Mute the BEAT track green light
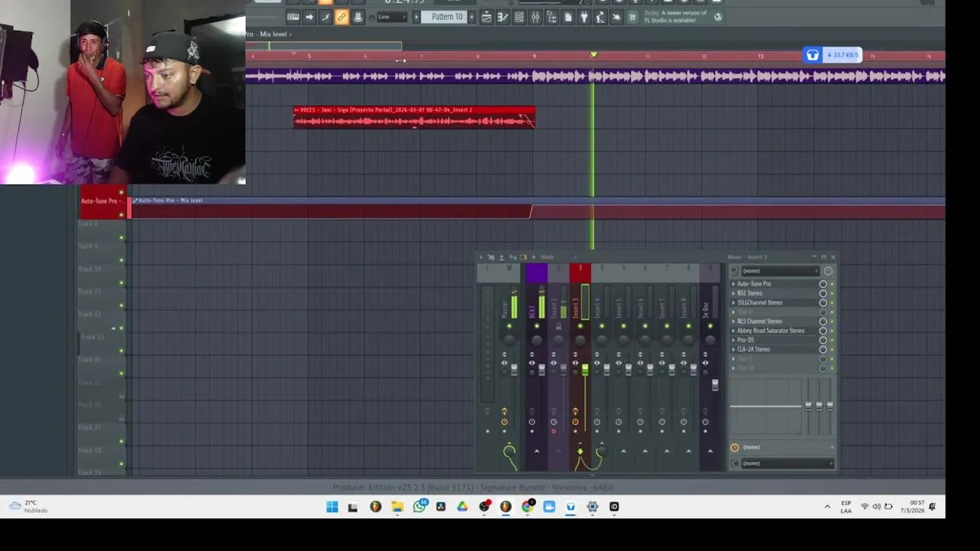Image resolution: width=980 pixels, height=551 pixels. pyautogui.click(x=537, y=327)
